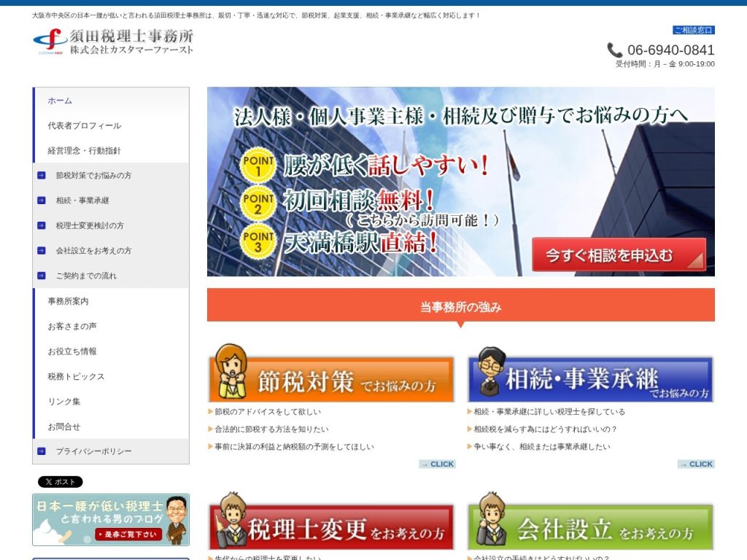Click the X ポスト share button
Viewport: 747px width, 560px height.
[x=61, y=482]
